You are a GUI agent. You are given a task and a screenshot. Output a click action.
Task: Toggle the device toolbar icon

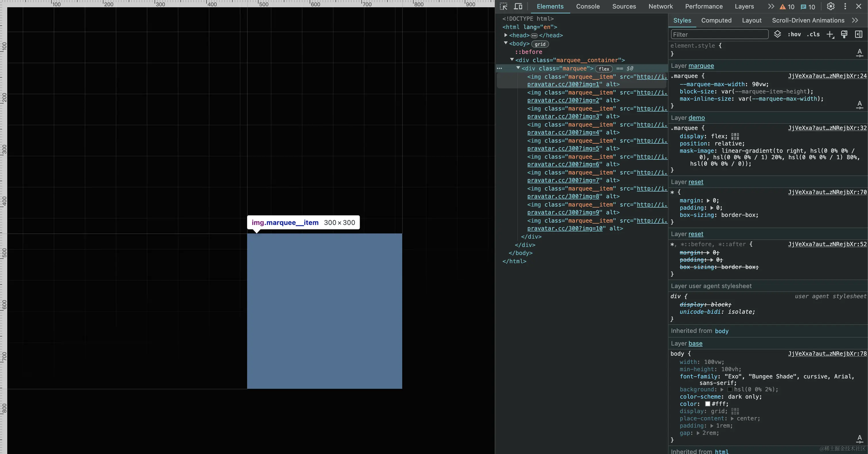pos(518,6)
